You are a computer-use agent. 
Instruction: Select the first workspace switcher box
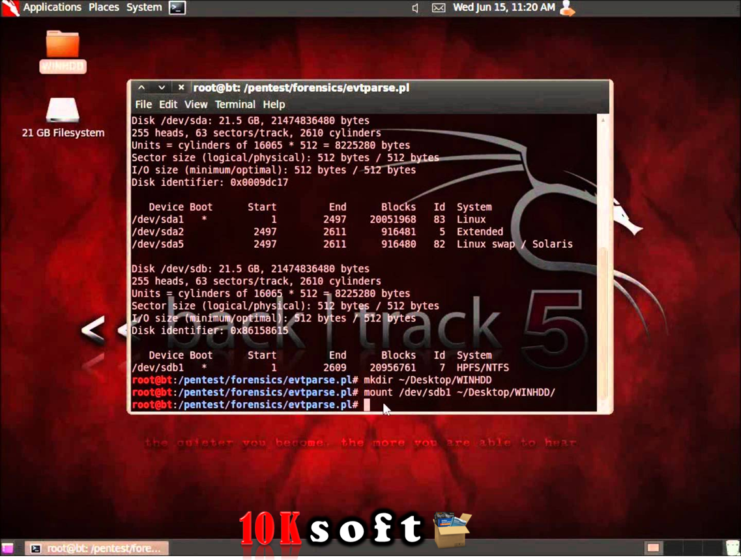pyautogui.click(x=654, y=548)
